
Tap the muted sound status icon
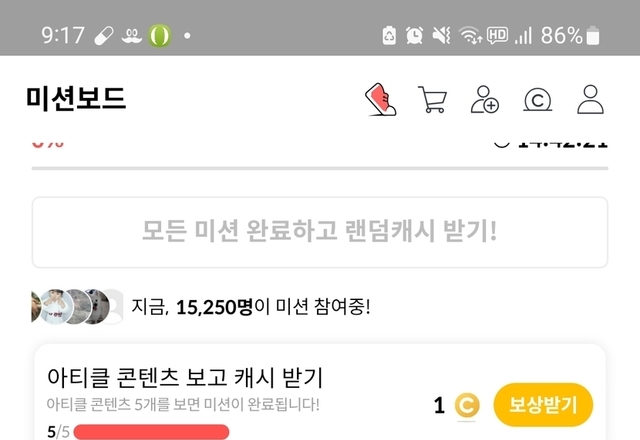pos(441,35)
